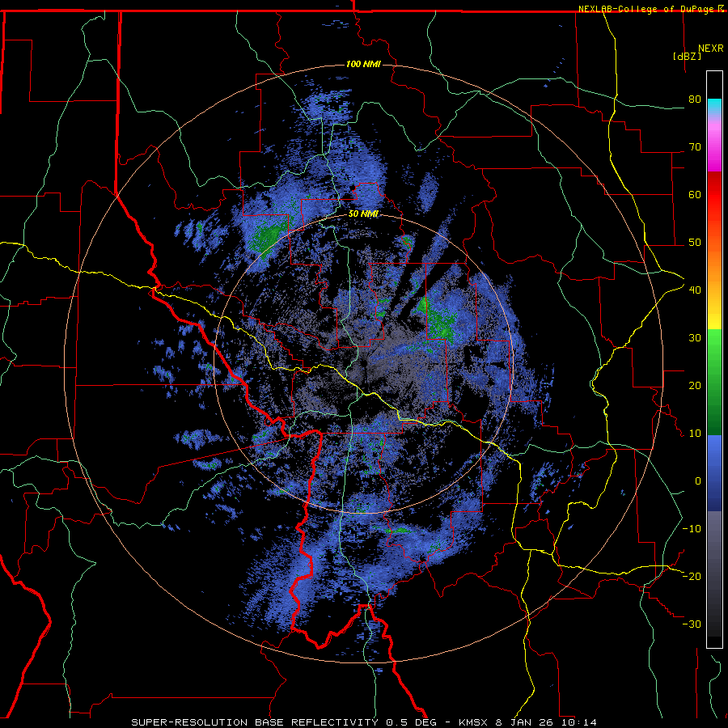
Task: Click the 40 value on the dBZ scale
Action: pos(695,290)
